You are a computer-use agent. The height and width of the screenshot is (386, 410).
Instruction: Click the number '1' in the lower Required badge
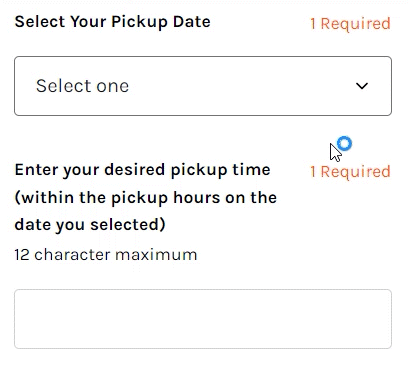[313, 172]
